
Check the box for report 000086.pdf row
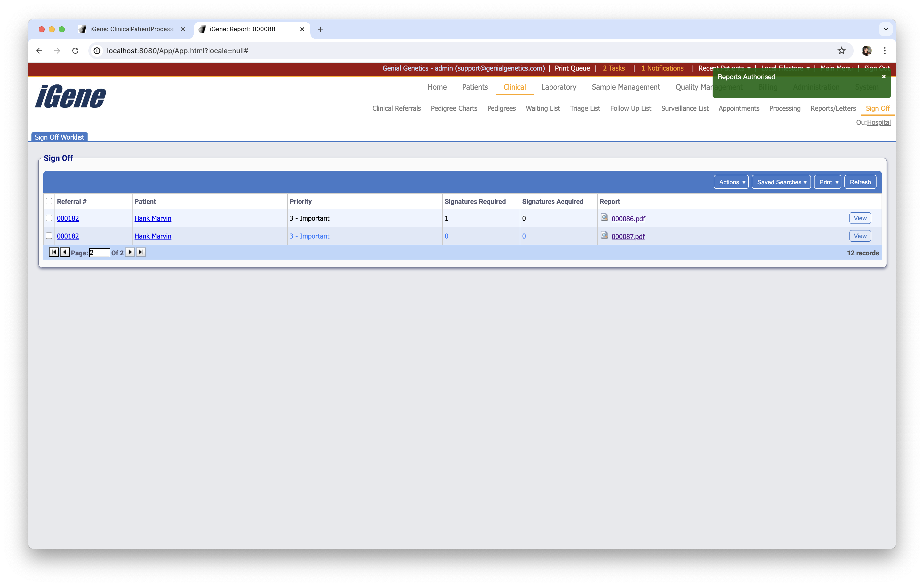[x=49, y=218]
